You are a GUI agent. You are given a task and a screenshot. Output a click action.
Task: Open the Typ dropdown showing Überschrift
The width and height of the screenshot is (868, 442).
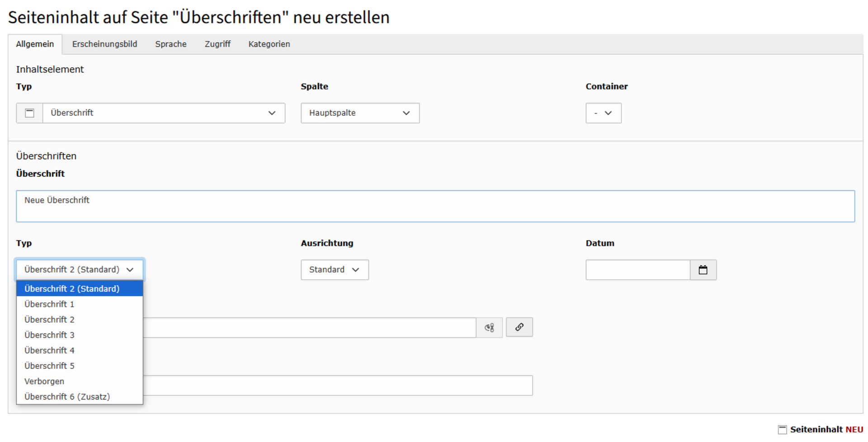click(163, 113)
